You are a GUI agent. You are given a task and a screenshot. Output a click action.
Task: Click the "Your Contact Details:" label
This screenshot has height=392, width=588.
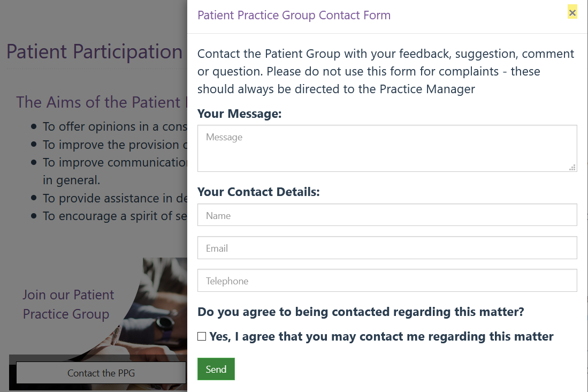click(x=258, y=192)
